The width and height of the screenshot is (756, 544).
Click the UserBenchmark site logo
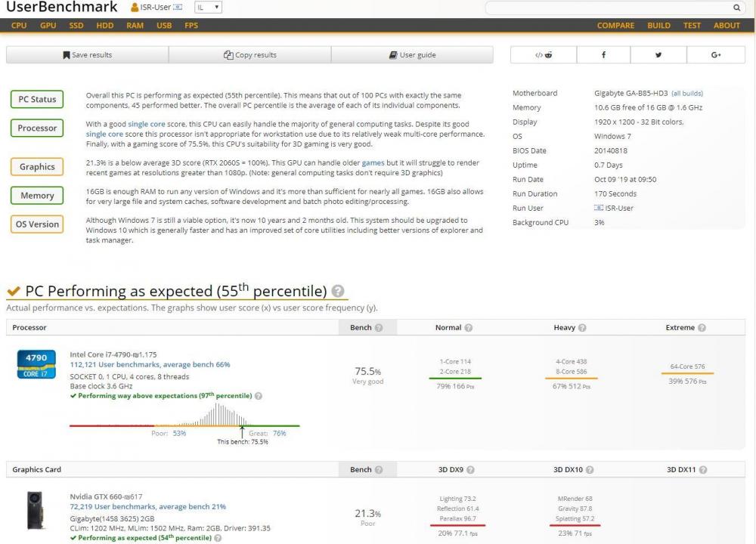[x=62, y=7]
